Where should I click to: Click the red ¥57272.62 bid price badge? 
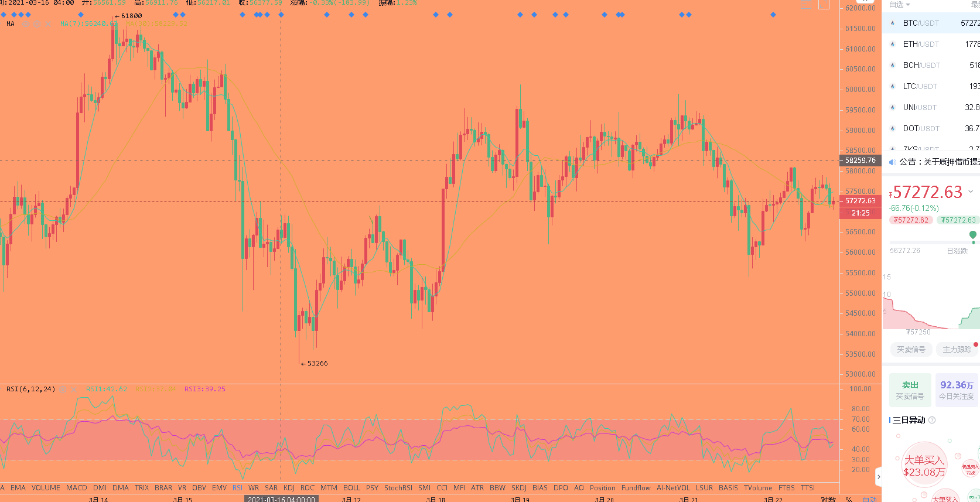911,220
